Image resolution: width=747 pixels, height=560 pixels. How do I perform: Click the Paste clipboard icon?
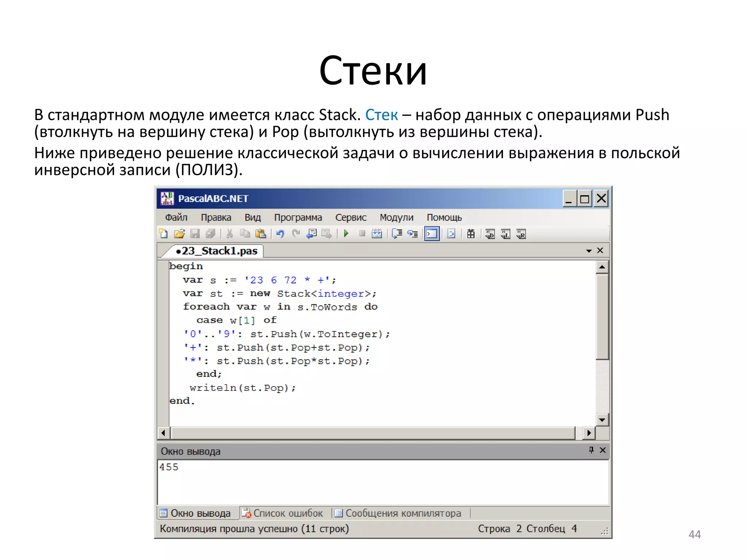[261, 234]
